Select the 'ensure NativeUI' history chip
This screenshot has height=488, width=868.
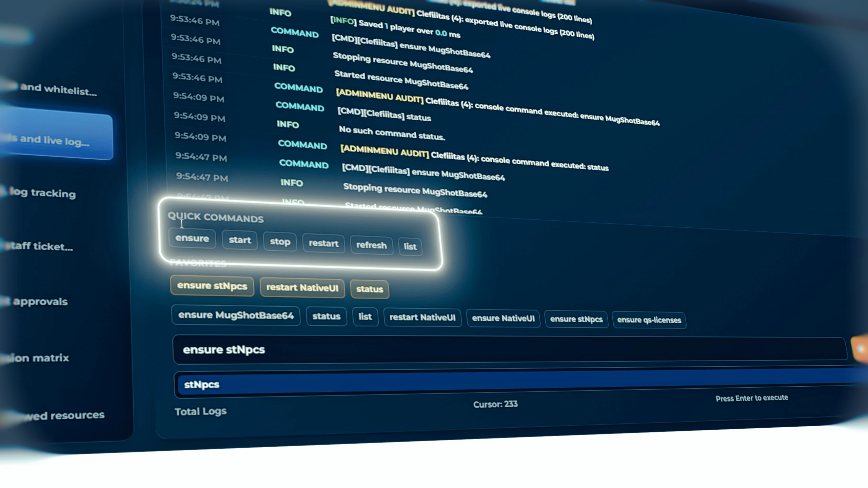pyautogui.click(x=503, y=319)
